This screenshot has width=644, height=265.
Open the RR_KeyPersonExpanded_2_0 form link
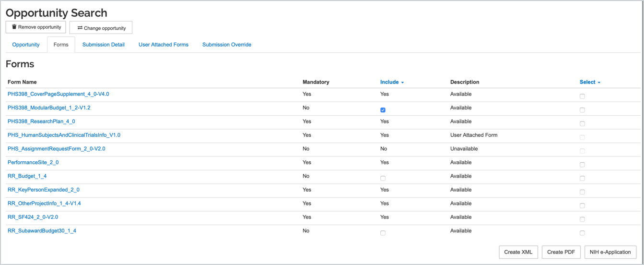point(44,190)
